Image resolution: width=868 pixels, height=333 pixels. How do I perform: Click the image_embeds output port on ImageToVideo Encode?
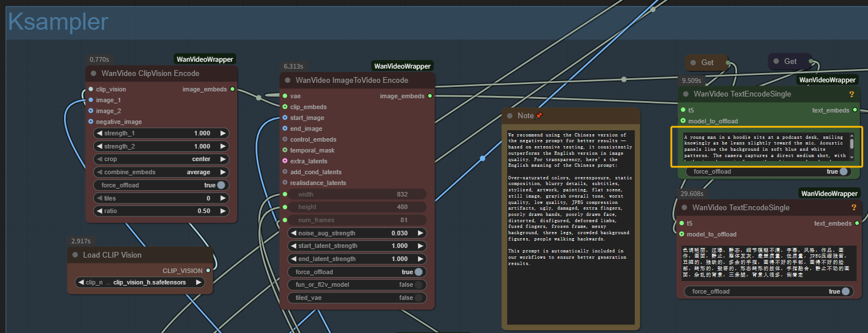click(430, 96)
